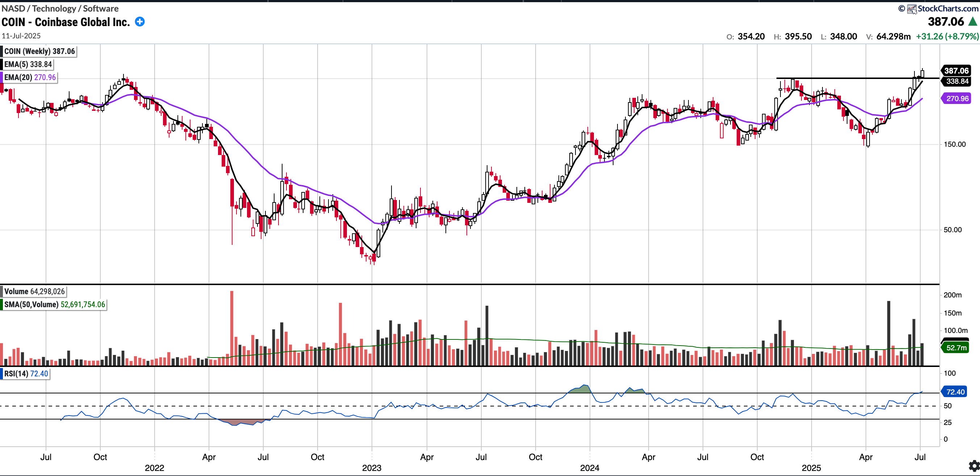
Task: Click the 2025 year label on time axis
Action: [x=811, y=468]
